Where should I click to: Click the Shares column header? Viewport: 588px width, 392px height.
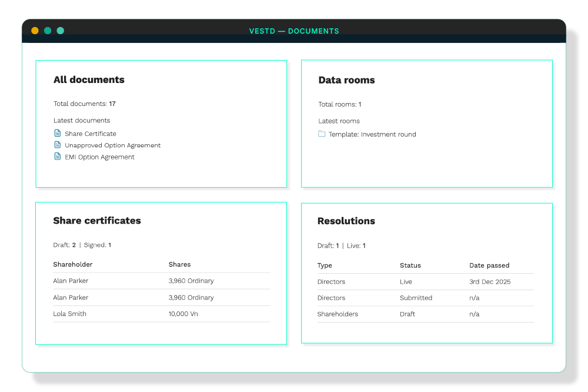179,264
